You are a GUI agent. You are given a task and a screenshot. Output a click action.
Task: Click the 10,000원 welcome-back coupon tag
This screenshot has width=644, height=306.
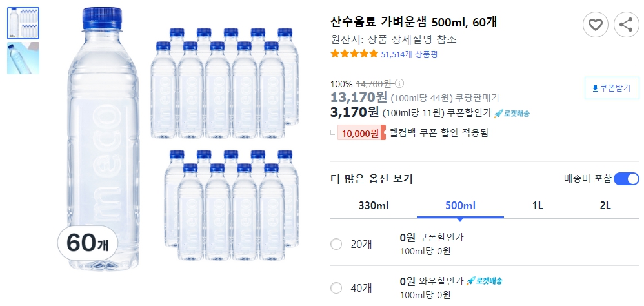click(x=361, y=133)
